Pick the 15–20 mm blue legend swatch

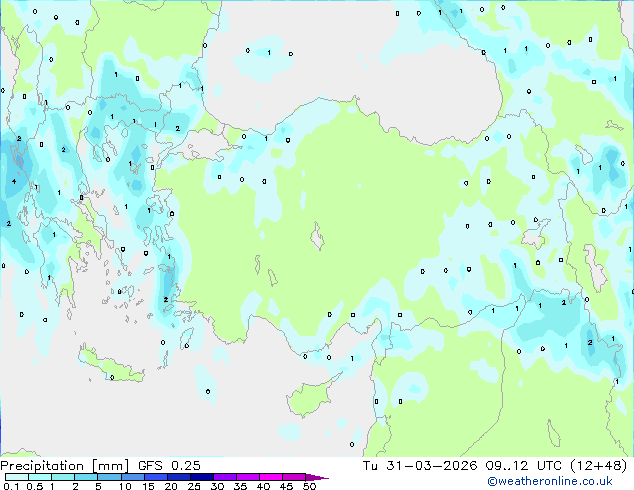click(x=155, y=477)
